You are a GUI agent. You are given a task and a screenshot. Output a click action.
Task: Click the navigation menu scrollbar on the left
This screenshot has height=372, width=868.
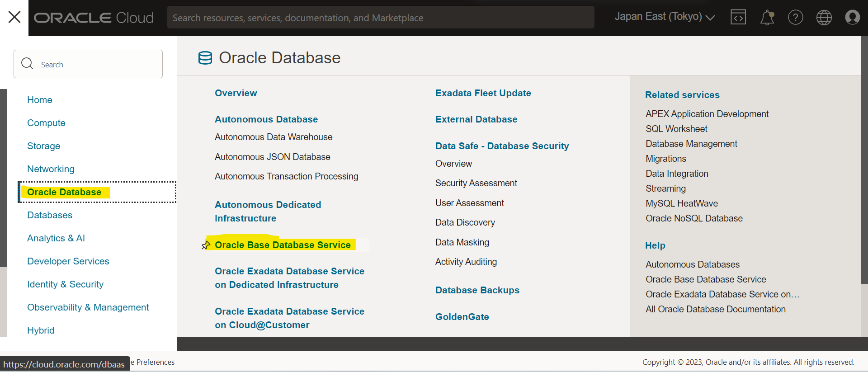[3, 178]
